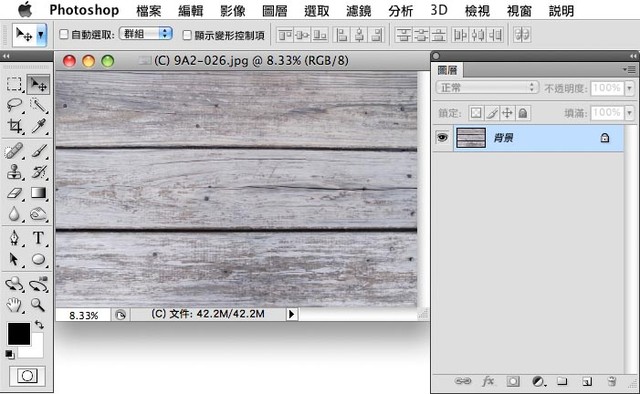Select the Healing Brush tool
The height and width of the screenshot is (394, 640).
14,151
